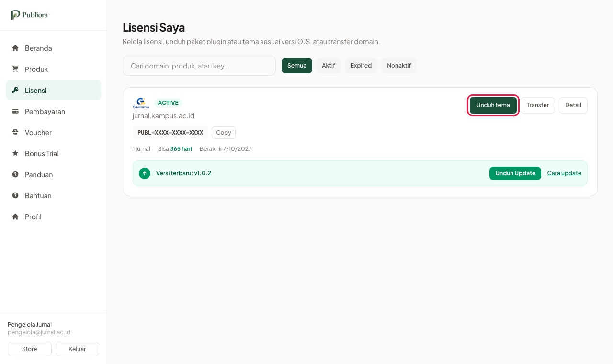Click the Pembayaran card icon

pyautogui.click(x=15, y=111)
